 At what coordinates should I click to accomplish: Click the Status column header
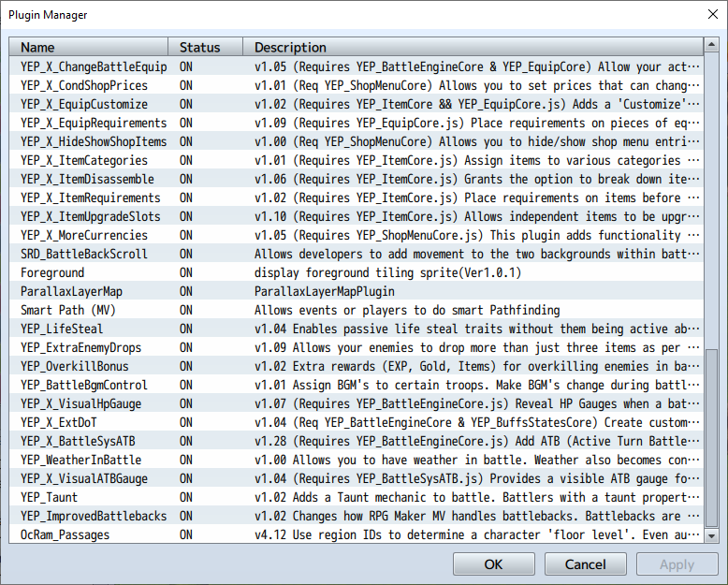(x=205, y=48)
